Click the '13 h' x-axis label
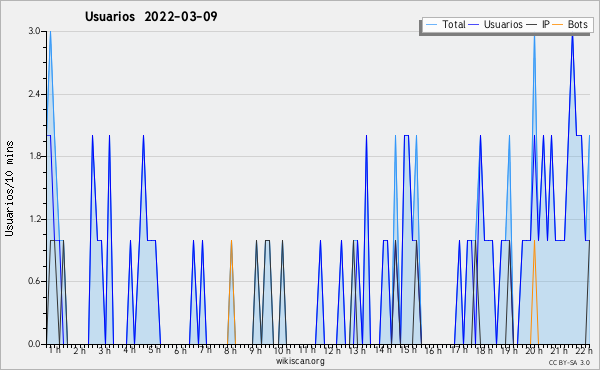This screenshot has width=600, height=370. [x=357, y=350]
